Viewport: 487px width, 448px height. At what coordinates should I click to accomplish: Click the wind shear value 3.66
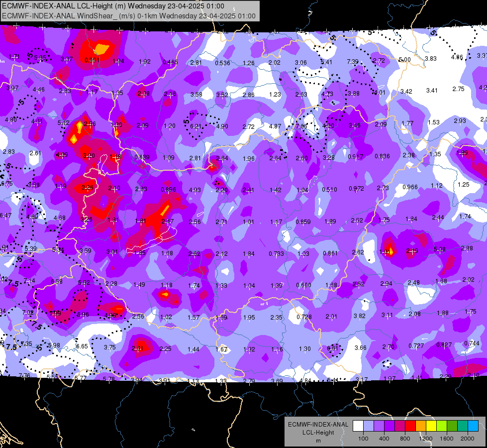click(361, 348)
